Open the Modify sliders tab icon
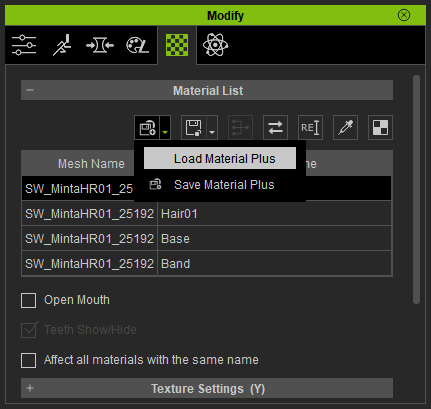Image resolution: width=431 pixels, height=409 pixels. pyautogui.click(x=24, y=45)
